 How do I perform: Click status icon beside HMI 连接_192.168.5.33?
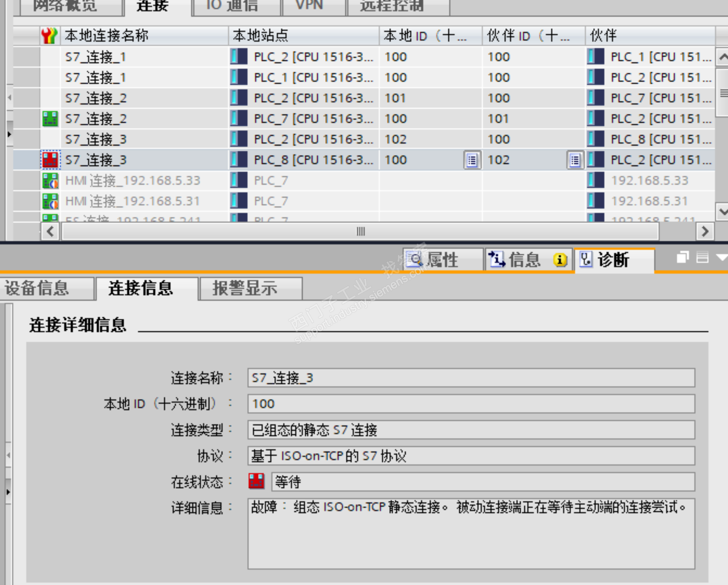click(x=50, y=180)
